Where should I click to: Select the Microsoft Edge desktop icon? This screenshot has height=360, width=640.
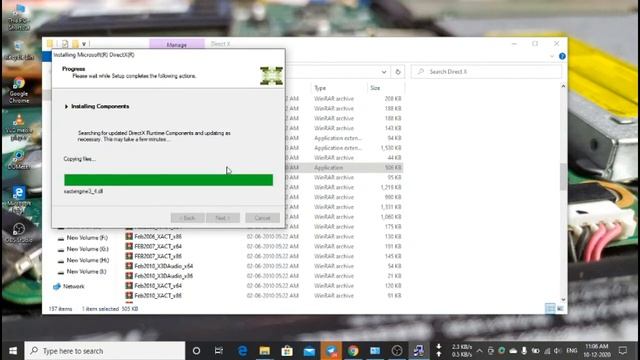19,200
